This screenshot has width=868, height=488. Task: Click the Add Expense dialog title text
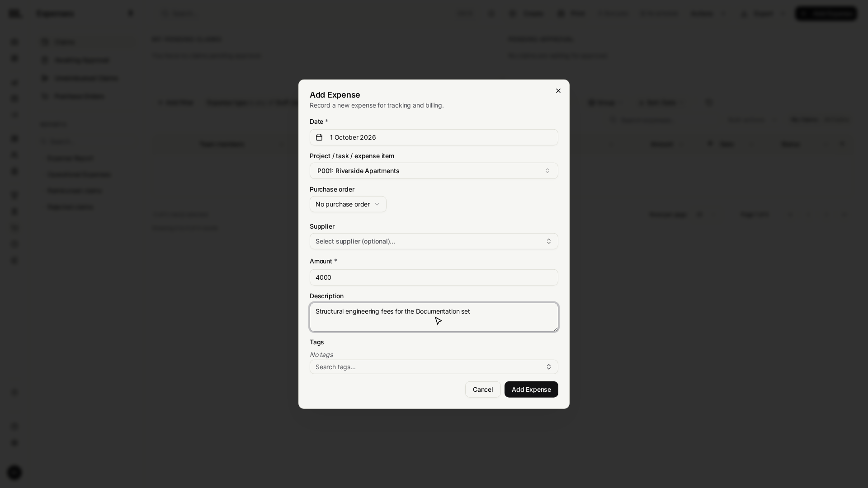335,95
